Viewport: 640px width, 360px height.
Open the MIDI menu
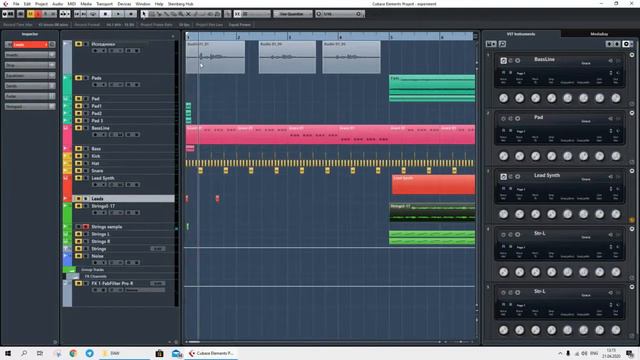(x=71, y=4)
